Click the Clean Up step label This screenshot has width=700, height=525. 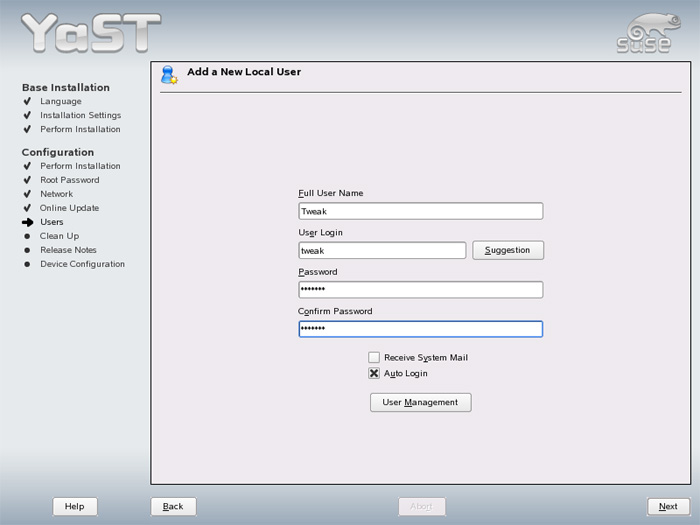point(59,236)
